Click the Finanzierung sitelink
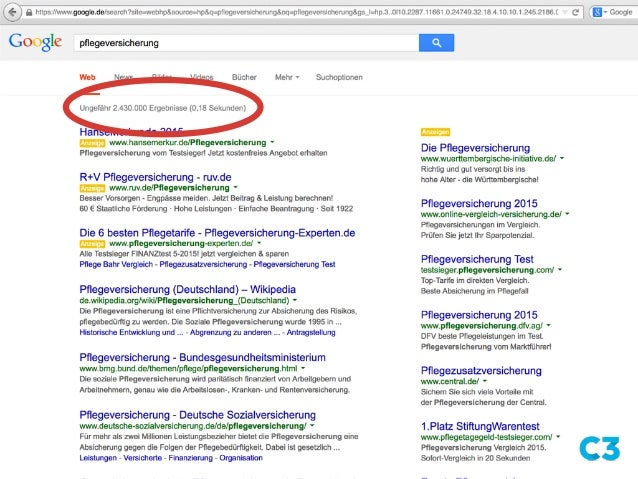638x479 pixels. click(190, 458)
